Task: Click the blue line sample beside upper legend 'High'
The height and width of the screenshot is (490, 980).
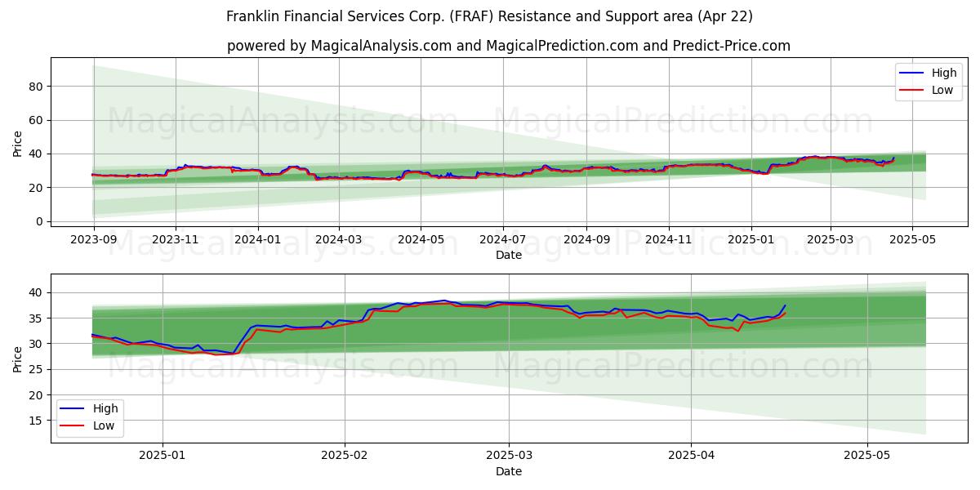Action: [x=913, y=73]
